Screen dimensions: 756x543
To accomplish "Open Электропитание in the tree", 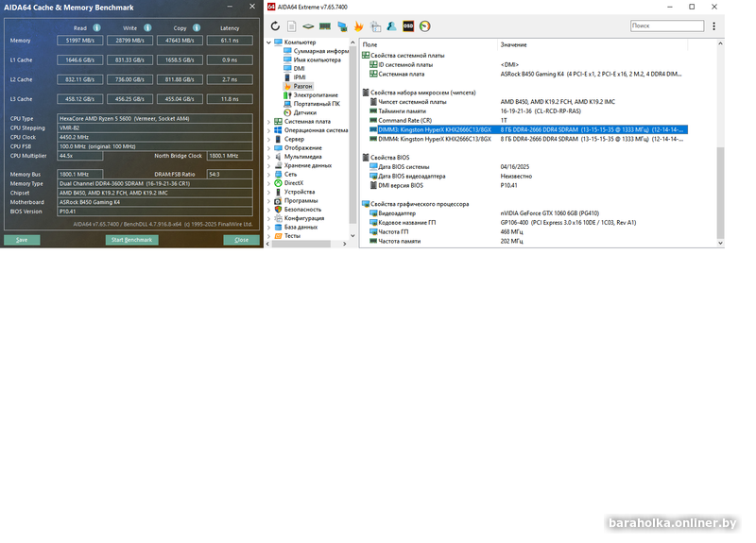I will 311,95.
